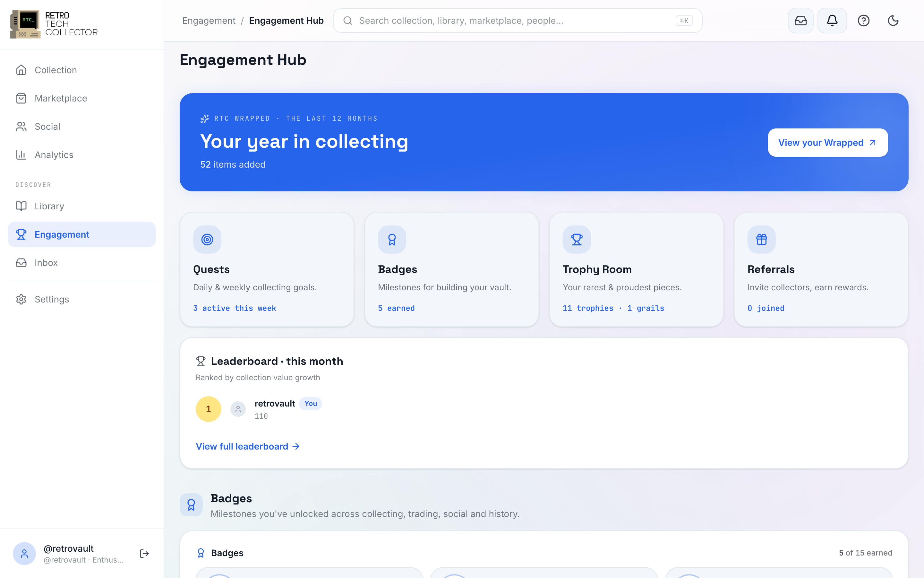Screen dimensions: 924x578
Task: Open Inbox in sidebar
Action: 82,263
